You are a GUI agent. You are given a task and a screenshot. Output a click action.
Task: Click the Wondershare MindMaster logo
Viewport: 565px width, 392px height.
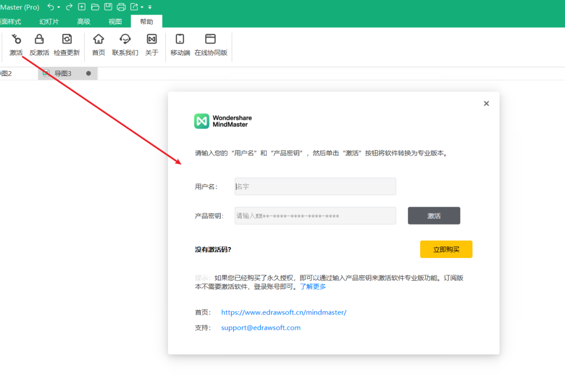[x=223, y=121]
